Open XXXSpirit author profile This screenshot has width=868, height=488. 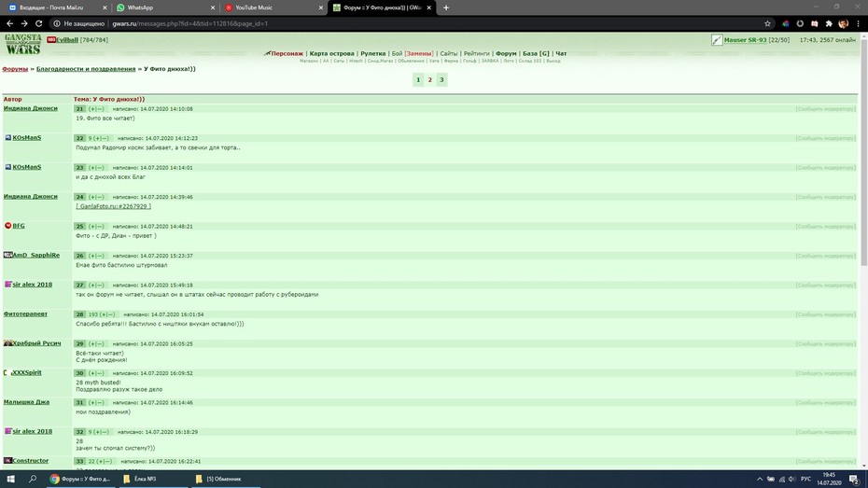coord(26,372)
